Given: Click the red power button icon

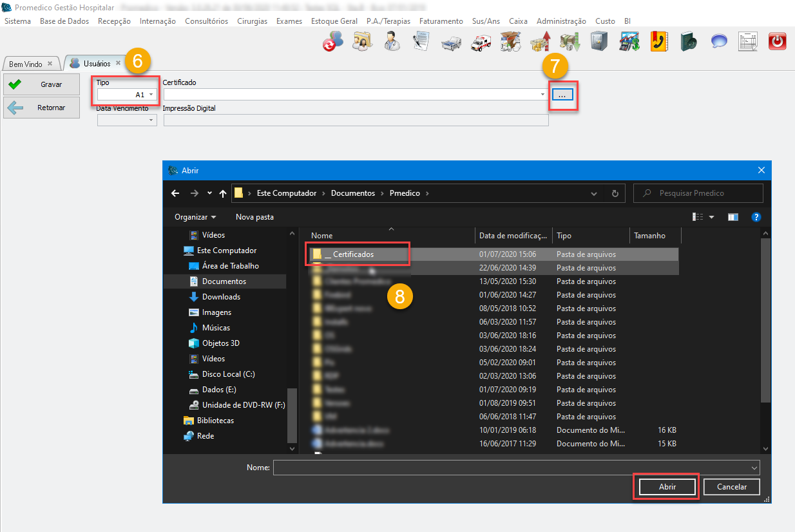Looking at the screenshot, I should point(778,42).
